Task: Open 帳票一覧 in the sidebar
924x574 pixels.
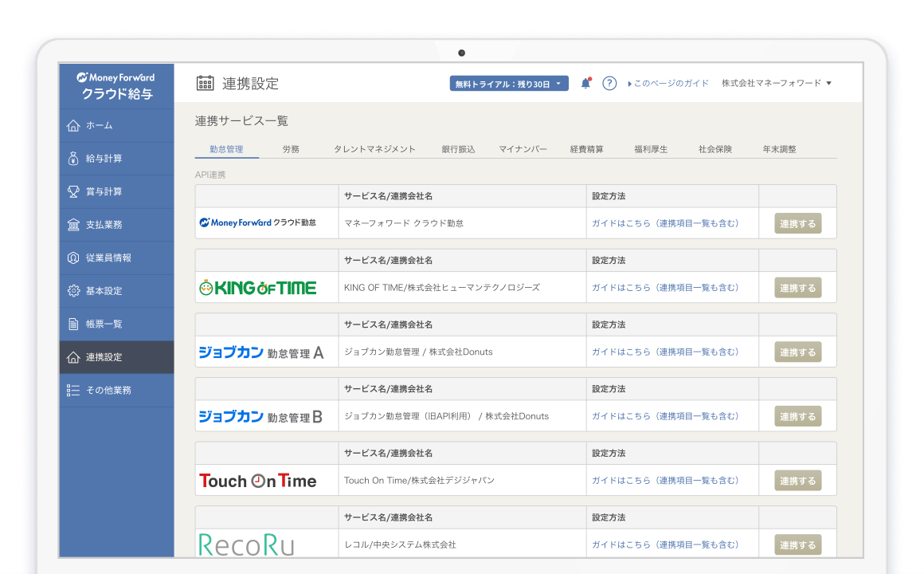Action: 116,324
